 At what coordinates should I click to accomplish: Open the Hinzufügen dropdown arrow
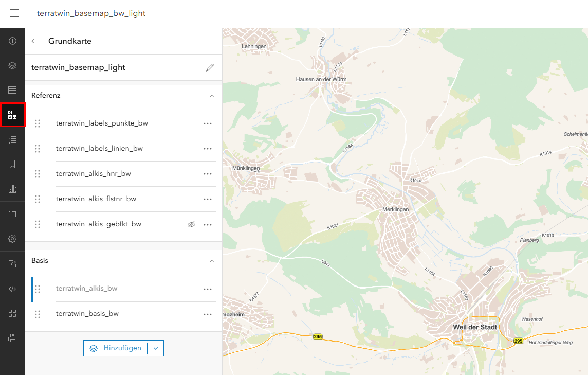click(x=156, y=348)
